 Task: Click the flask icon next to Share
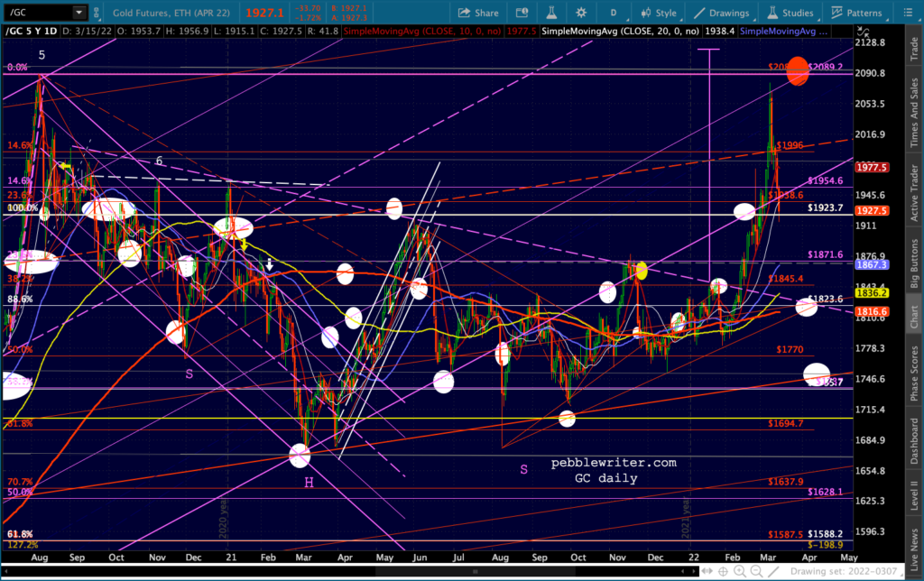pyautogui.click(x=551, y=13)
